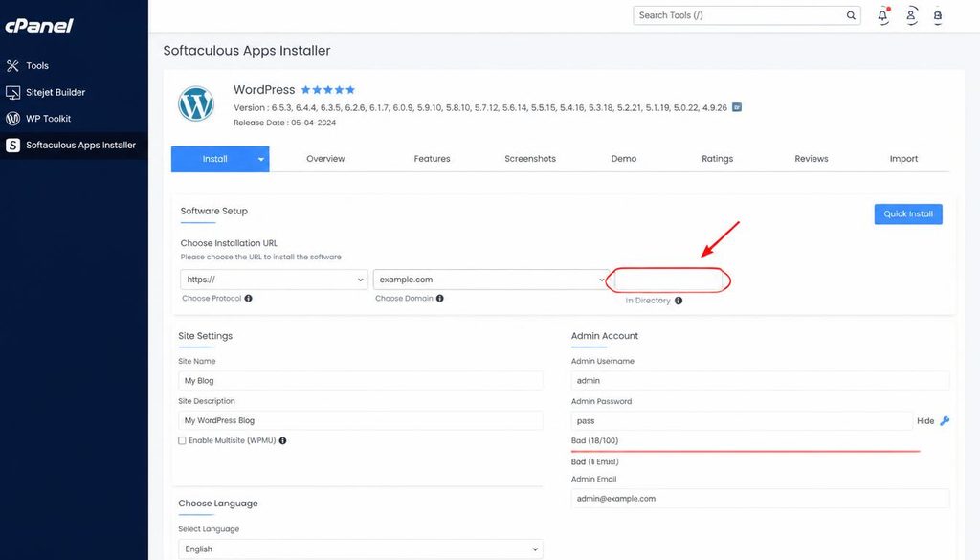This screenshot has width=980, height=560.
Task: Open the English language dropdown
Action: 360,549
